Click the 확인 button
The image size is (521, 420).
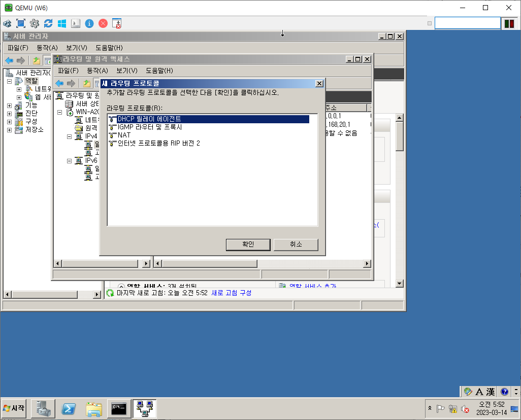coord(248,244)
